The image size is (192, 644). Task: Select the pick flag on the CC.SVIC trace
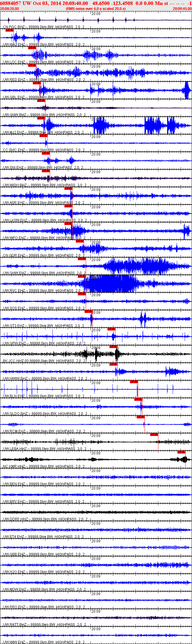44,135
